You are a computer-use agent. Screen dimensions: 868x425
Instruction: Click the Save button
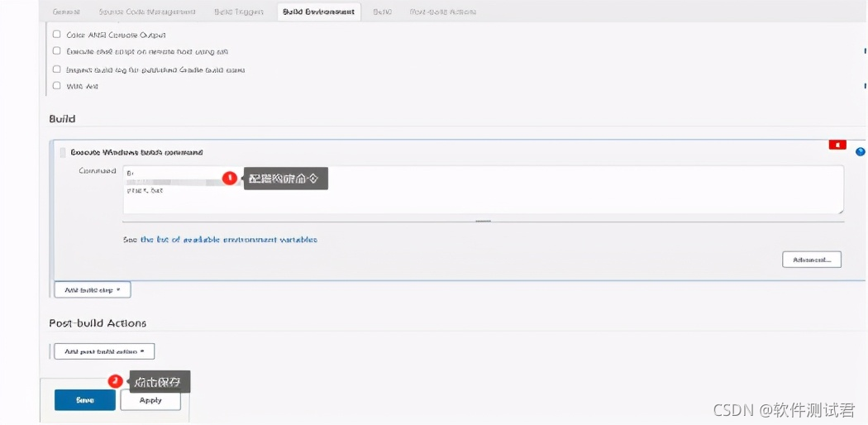[84, 400]
